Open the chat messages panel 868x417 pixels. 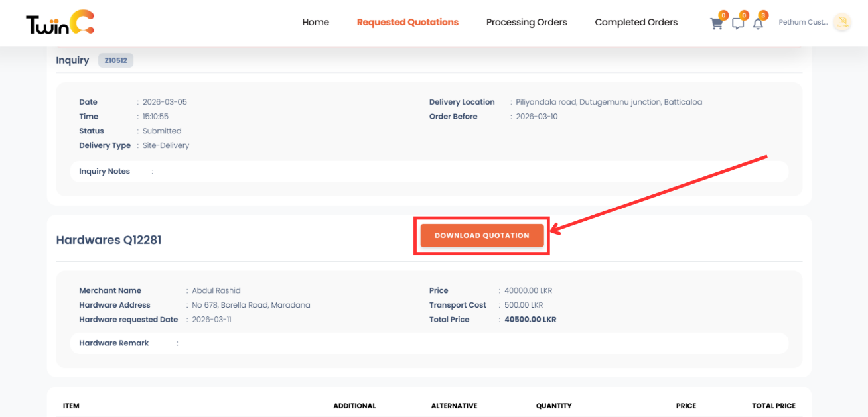tap(738, 23)
